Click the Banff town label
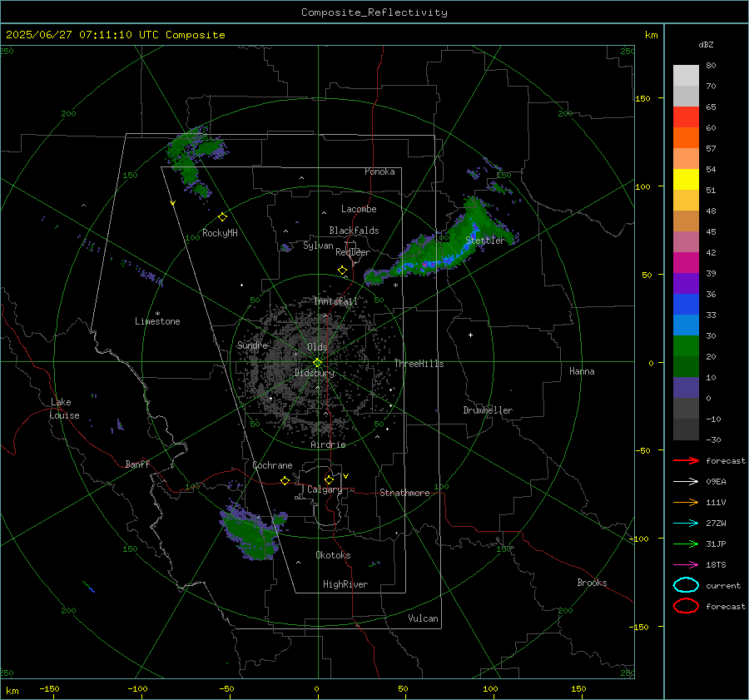This screenshot has width=749, height=700. tap(137, 464)
